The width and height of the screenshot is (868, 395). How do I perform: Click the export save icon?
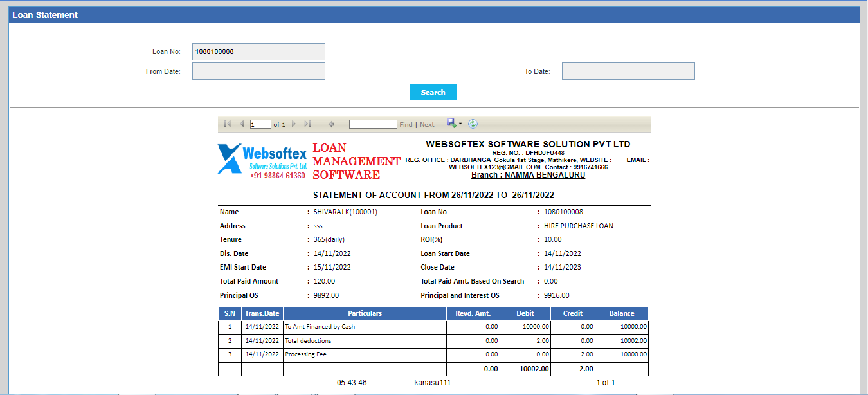click(451, 124)
